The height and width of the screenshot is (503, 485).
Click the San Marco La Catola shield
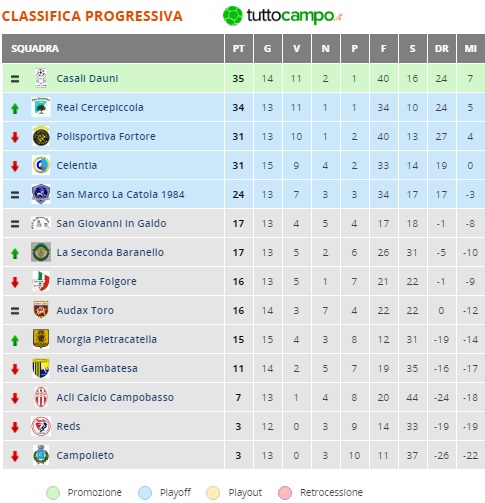click(41, 194)
